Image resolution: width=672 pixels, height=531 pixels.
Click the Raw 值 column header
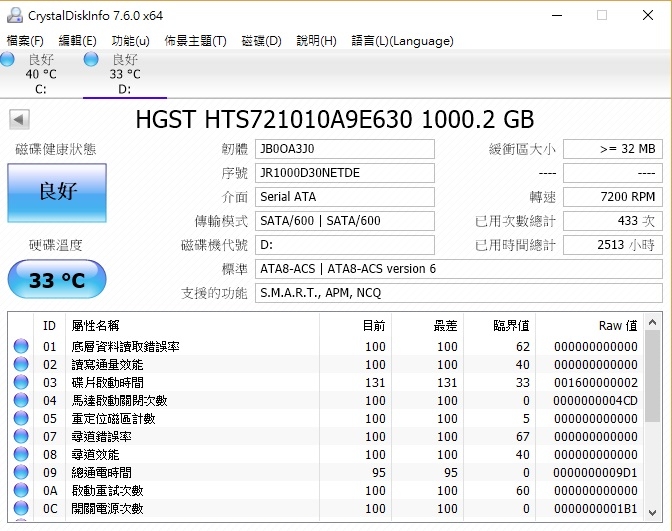[590, 326]
